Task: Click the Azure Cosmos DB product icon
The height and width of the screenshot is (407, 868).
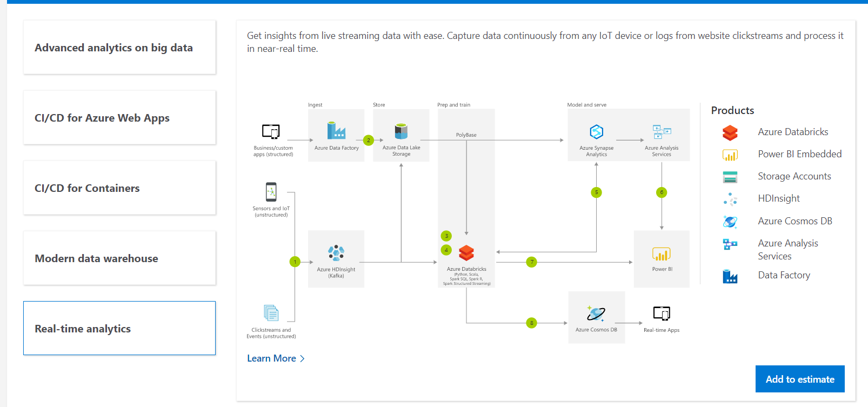Action: pos(730,222)
